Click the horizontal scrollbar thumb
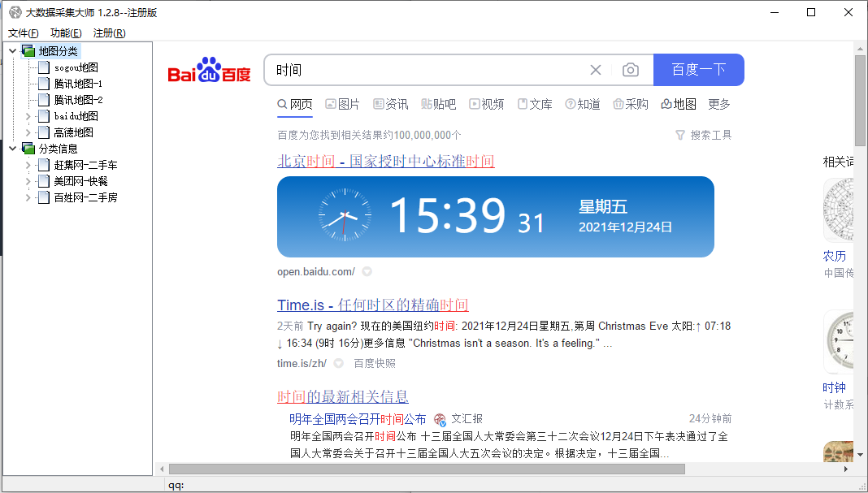This screenshot has height=493, width=868. click(427, 469)
